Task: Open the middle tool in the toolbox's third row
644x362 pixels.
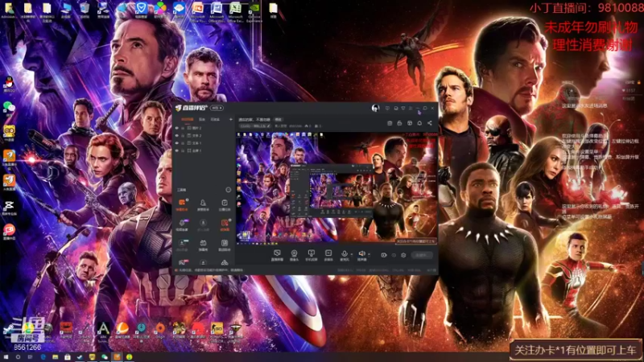Action: (x=203, y=245)
